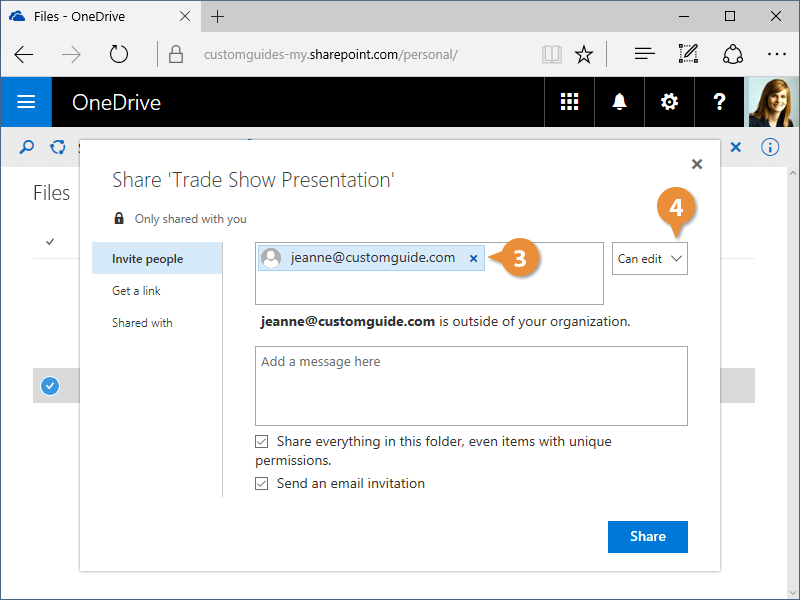Click the blue Share button

[x=647, y=536]
